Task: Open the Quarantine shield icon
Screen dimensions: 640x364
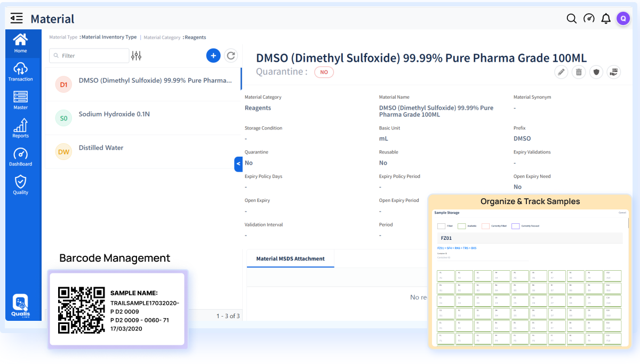Action: tap(596, 72)
